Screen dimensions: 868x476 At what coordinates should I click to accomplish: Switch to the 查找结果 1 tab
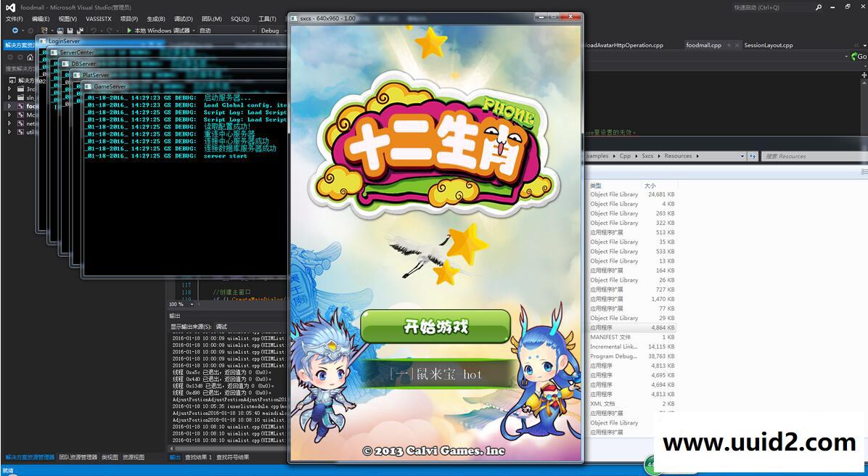(x=198, y=457)
